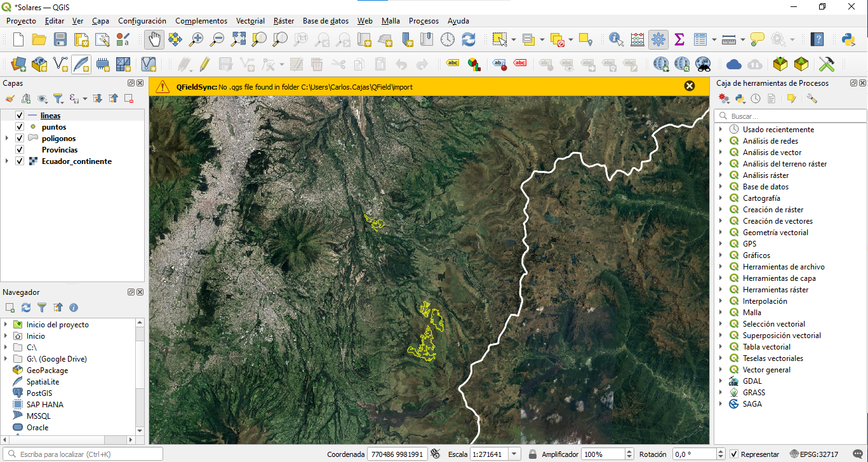Click the New Shapefile Layer icon
This screenshot has width=868, height=462.
60,64
